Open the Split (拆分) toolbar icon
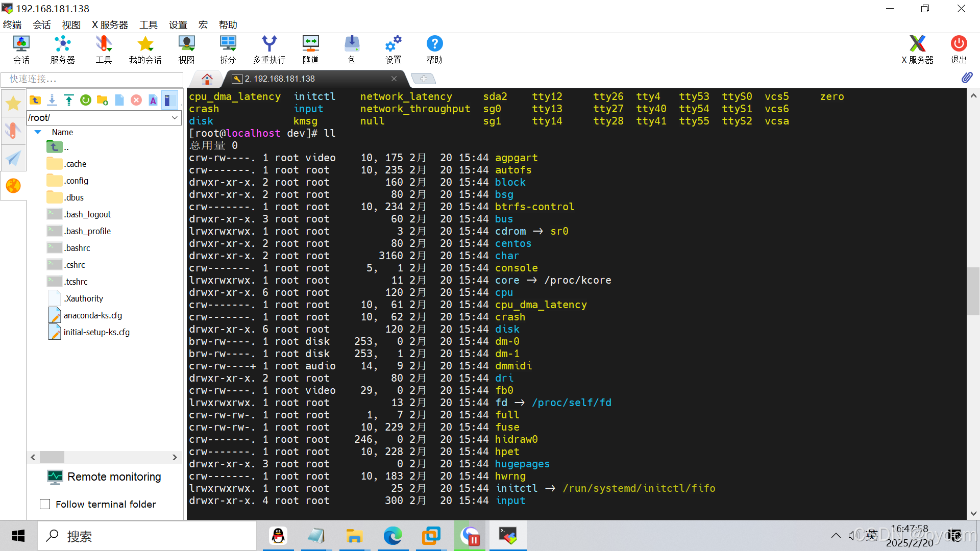 [x=228, y=49]
